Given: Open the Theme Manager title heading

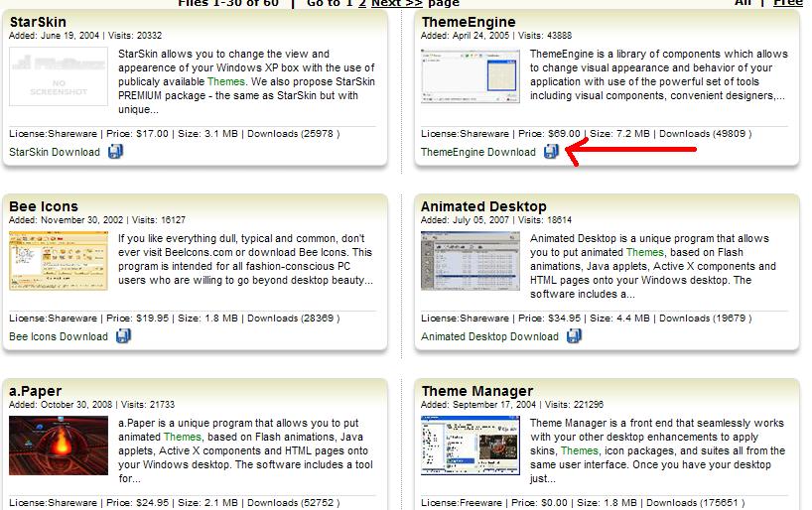Looking at the screenshot, I should (x=476, y=391).
